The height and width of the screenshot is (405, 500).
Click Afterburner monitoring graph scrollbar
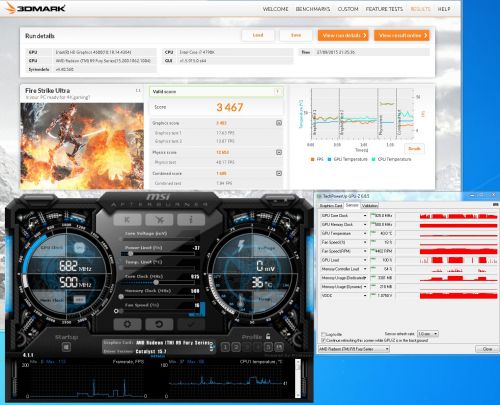point(298,379)
